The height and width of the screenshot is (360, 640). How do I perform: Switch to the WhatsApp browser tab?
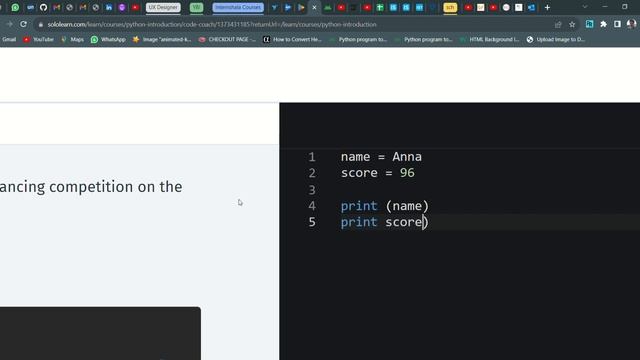tap(15, 7)
